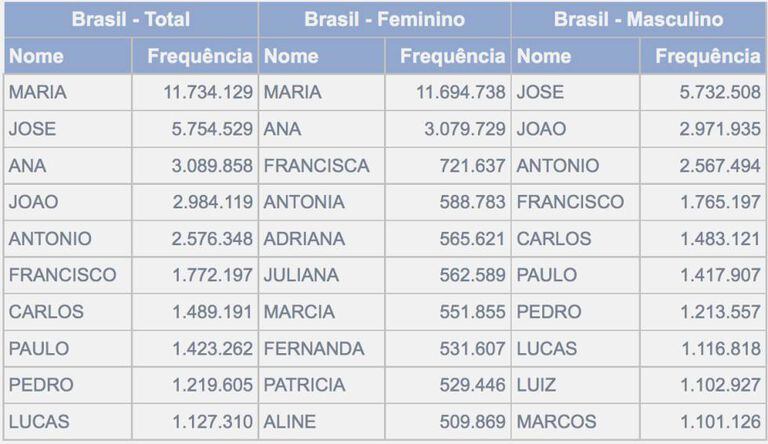Select the Frequência column header under Brasil - Masculino
This screenshot has height=444, width=768.
point(707,56)
